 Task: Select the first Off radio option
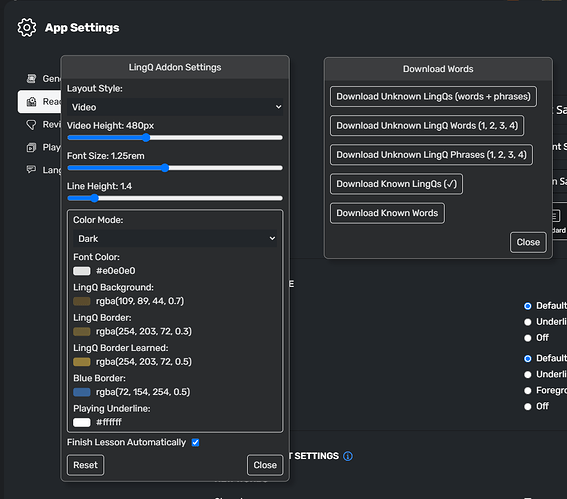point(528,338)
